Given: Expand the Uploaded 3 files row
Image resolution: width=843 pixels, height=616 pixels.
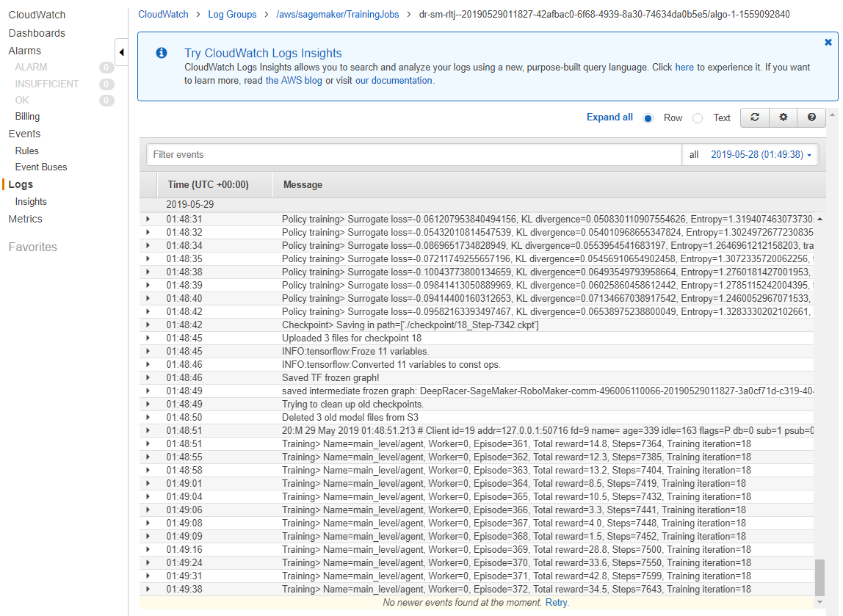Looking at the screenshot, I should pyautogui.click(x=148, y=338).
